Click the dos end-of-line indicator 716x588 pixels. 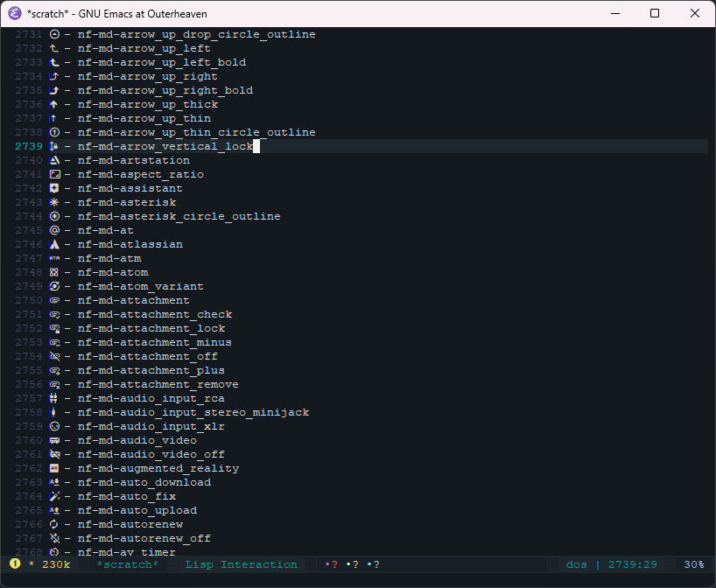tap(576, 564)
